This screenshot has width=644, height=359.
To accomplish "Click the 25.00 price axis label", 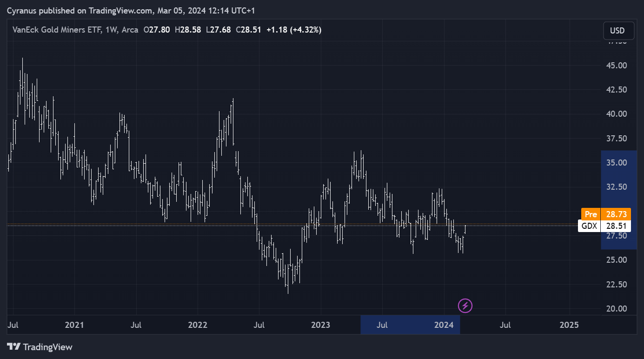I will 617,259.
